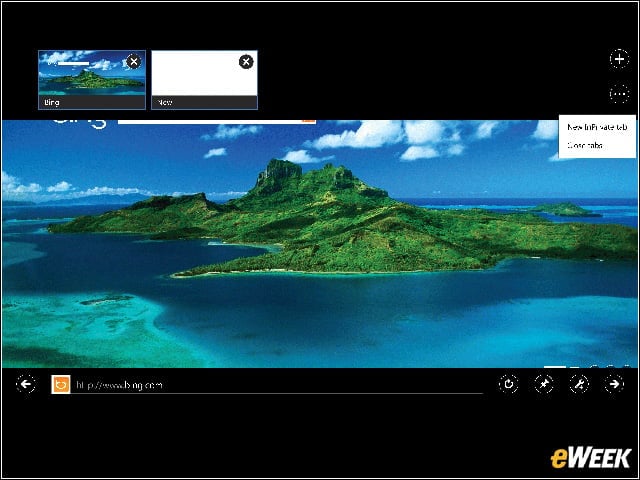Click the orange Bing search button

coord(309,121)
